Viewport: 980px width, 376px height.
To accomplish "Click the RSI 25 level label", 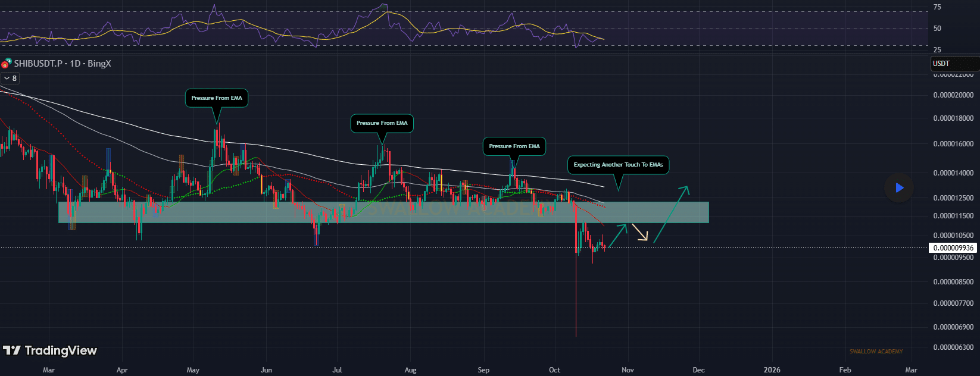I will (x=937, y=50).
